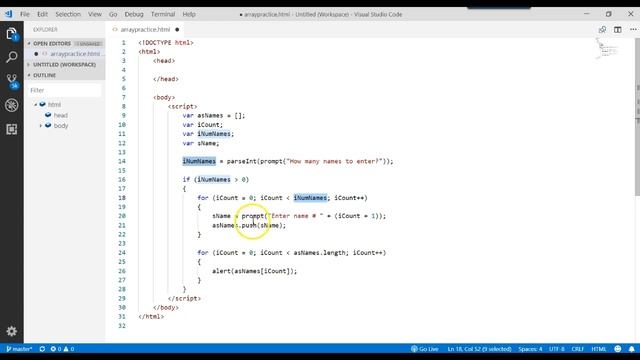This screenshot has width=640, height=360.
Task: Change encoding via UTF-8 in status bar
Action: tap(557, 349)
